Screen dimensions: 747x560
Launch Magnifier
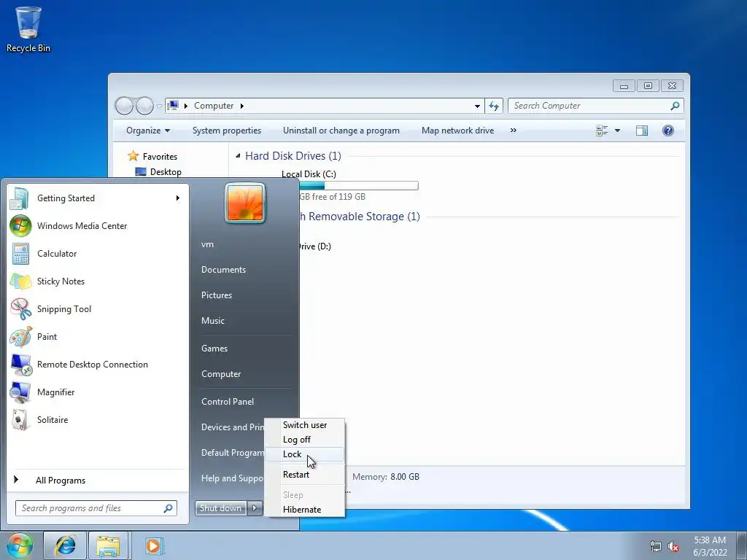(x=96, y=392)
